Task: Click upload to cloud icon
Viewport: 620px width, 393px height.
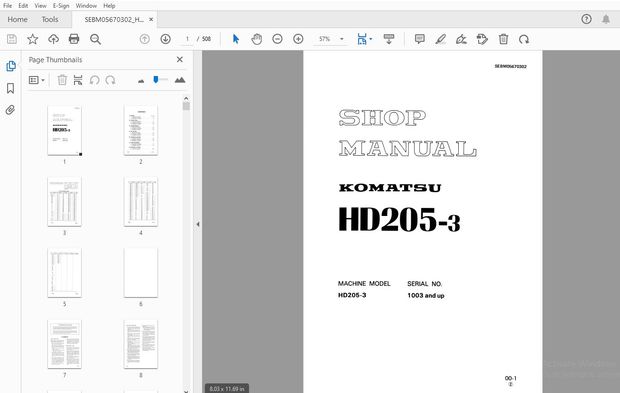Action: (x=53, y=39)
